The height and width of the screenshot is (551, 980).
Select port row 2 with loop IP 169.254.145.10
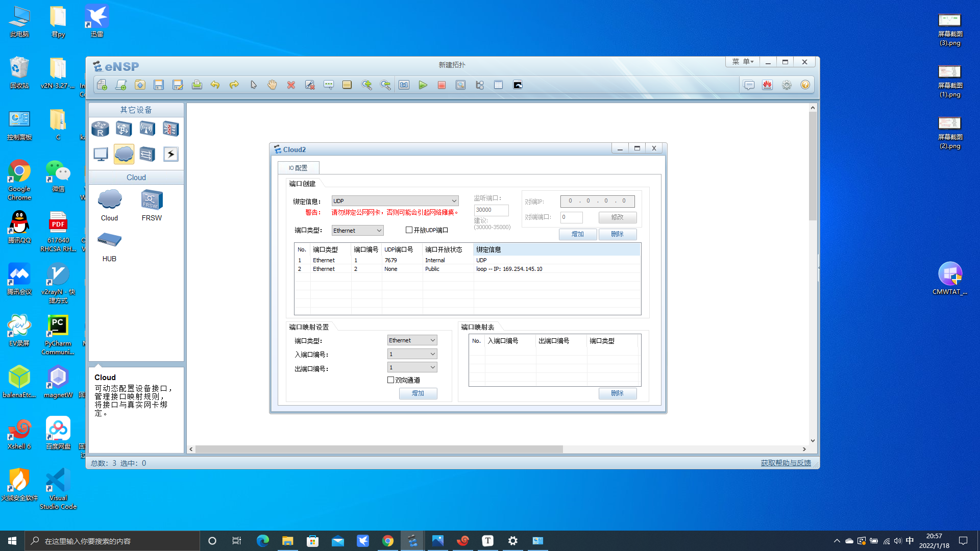coord(468,269)
